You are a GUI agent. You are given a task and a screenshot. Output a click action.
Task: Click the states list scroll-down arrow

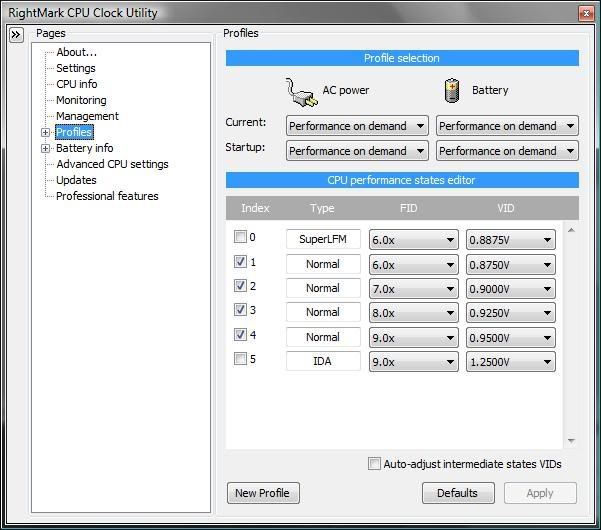pos(571,441)
